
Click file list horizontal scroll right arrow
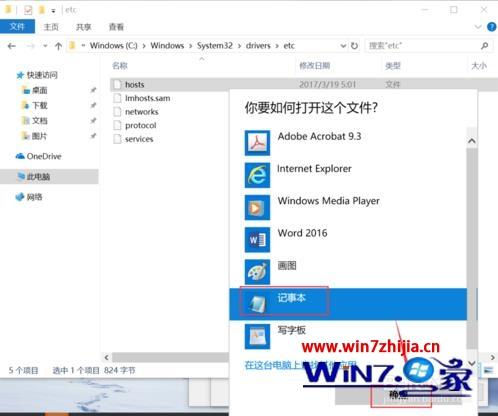pos(493,357)
